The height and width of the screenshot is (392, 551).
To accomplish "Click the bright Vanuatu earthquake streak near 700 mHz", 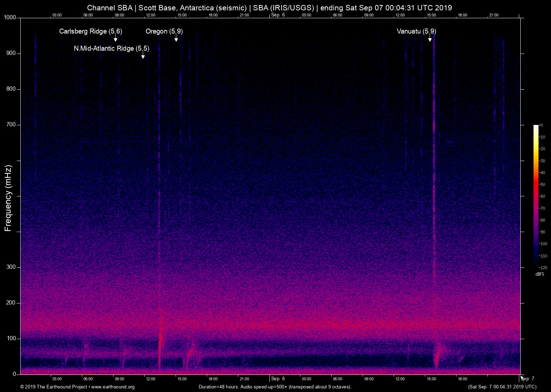I will point(434,126).
